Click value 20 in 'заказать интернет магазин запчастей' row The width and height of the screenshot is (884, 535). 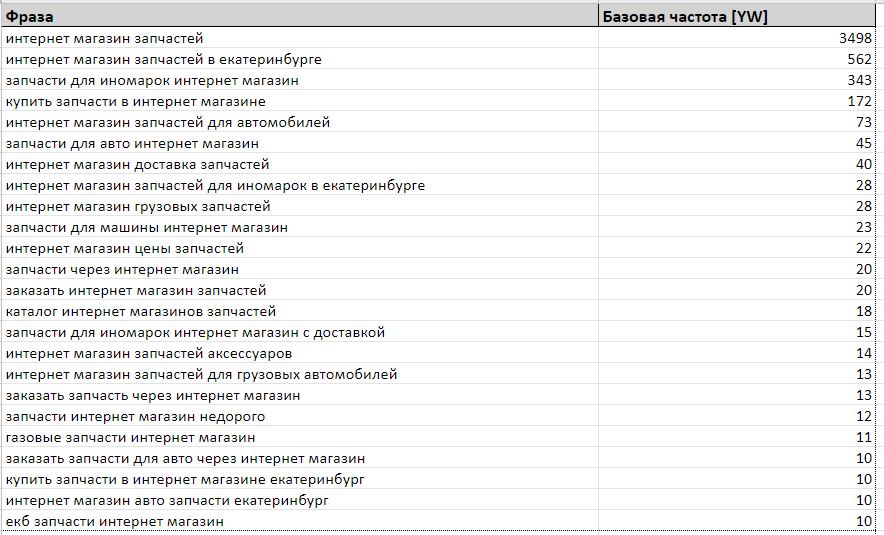(x=864, y=290)
